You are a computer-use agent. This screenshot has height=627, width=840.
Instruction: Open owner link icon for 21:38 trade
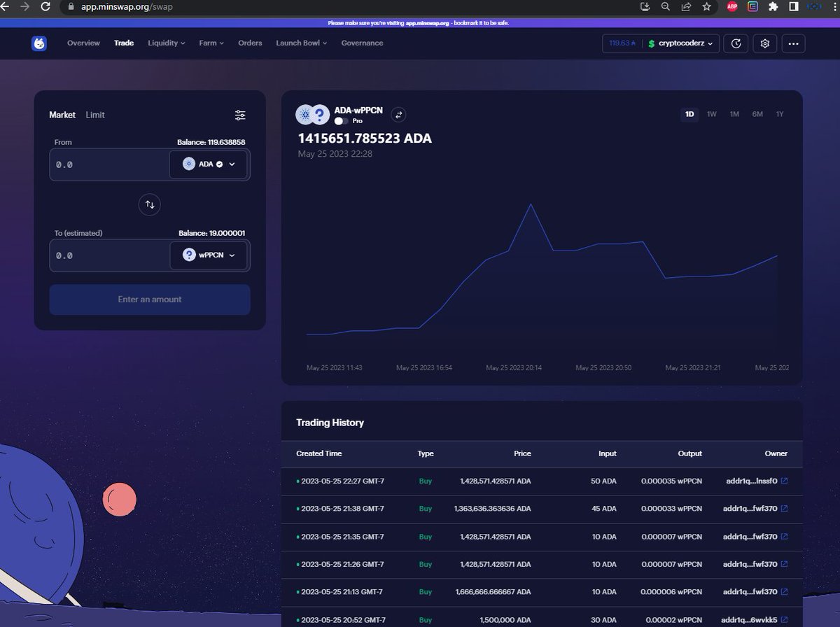click(x=784, y=509)
